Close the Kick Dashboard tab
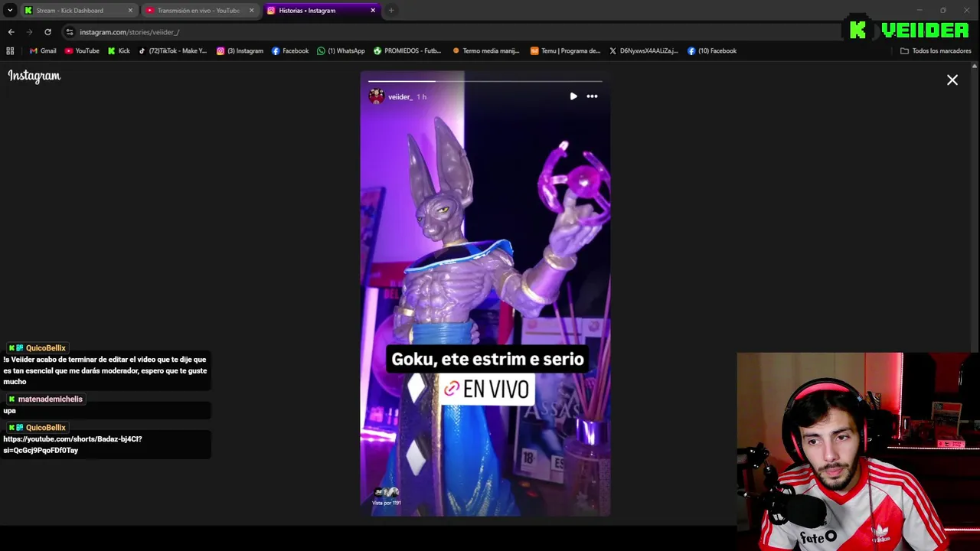980x551 pixels. point(130,11)
